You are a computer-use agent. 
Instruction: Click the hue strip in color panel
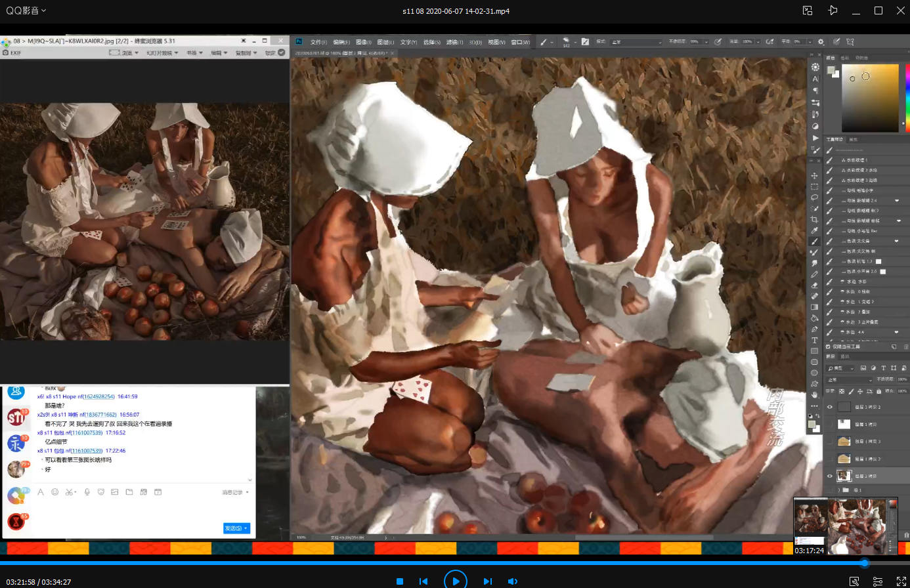click(x=907, y=97)
